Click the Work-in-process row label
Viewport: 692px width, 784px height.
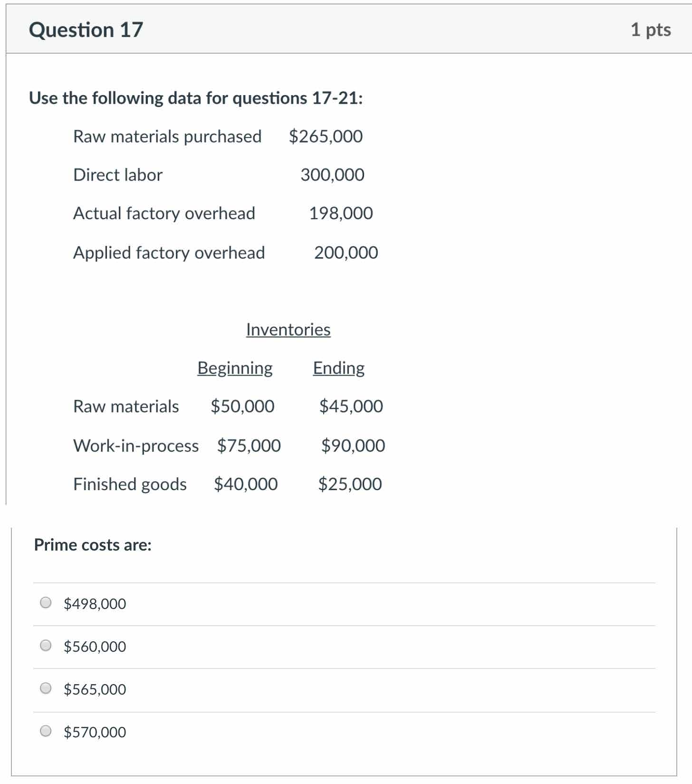point(136,445)
